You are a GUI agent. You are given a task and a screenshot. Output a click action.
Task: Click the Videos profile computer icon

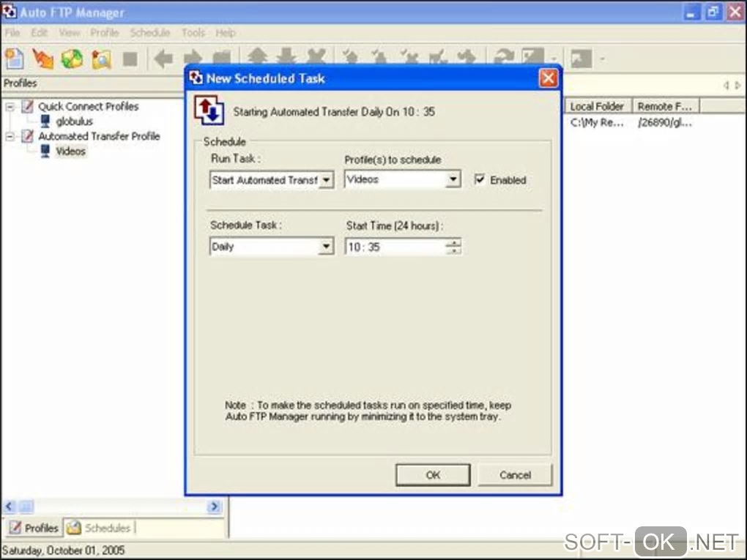45,151
